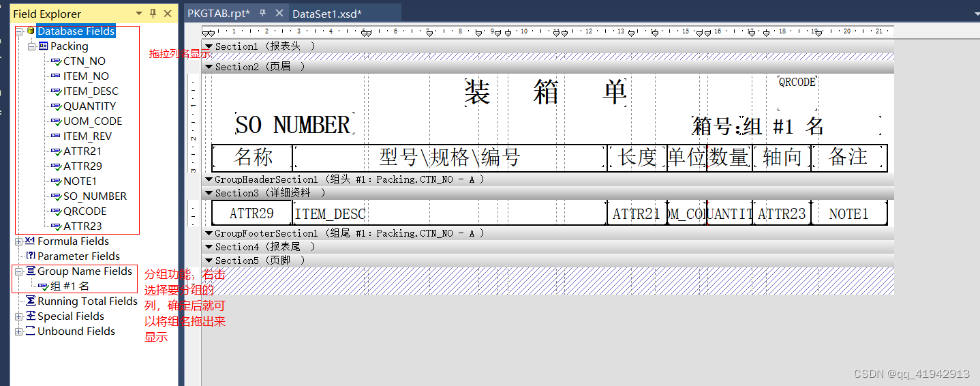Expand the Unbound Fields node
This screenshot has width=980, height=386.
18,331
